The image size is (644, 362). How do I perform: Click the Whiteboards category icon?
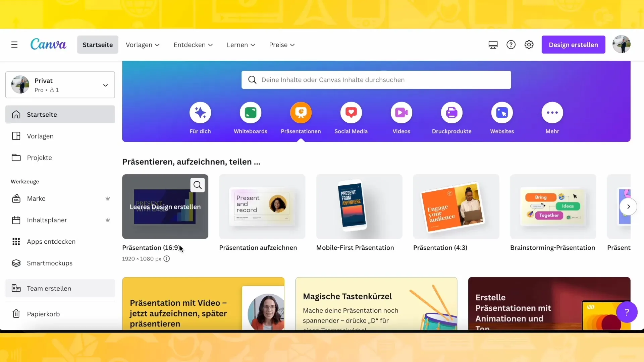[x=251, y=112]
